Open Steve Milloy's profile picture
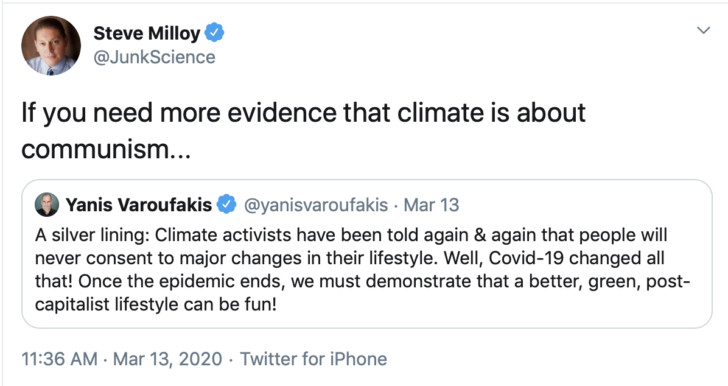Screen dimensions: 728x386 [51, 46]
